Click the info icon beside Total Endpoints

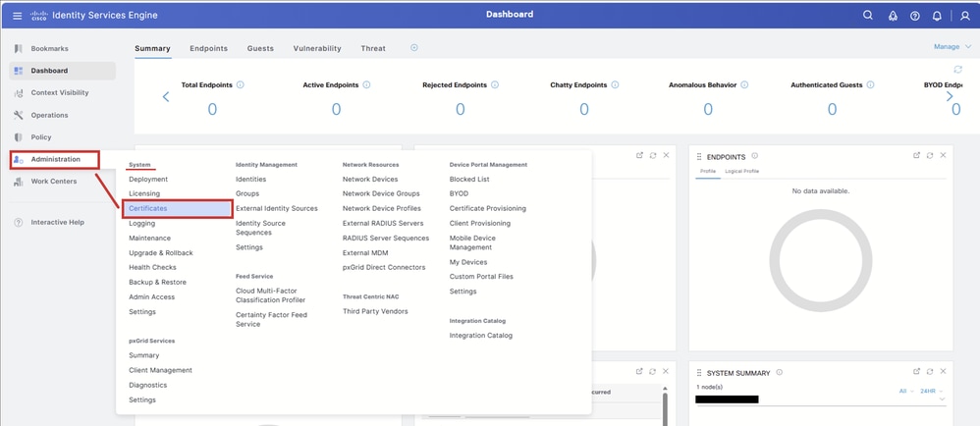point(240,85)
